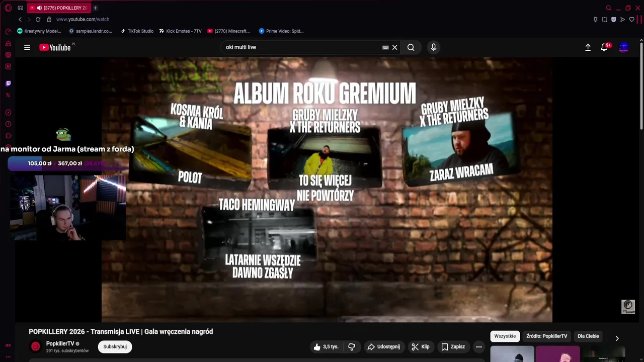Open a new tab with the plus button
This screenshot has width=644, height=362.
point(95,8)
